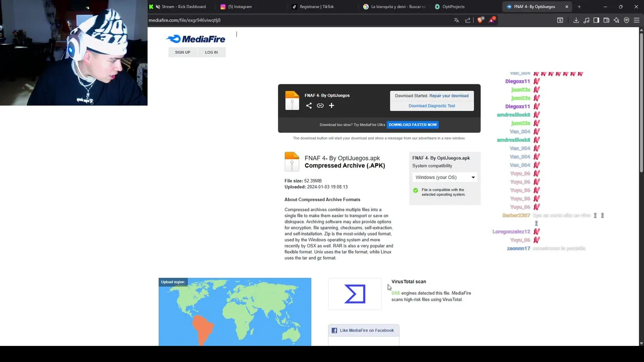The height and width of the screenshot is (362, 644).
Task: Open the browser downloads icon
Action: click(x=576, y=20)
